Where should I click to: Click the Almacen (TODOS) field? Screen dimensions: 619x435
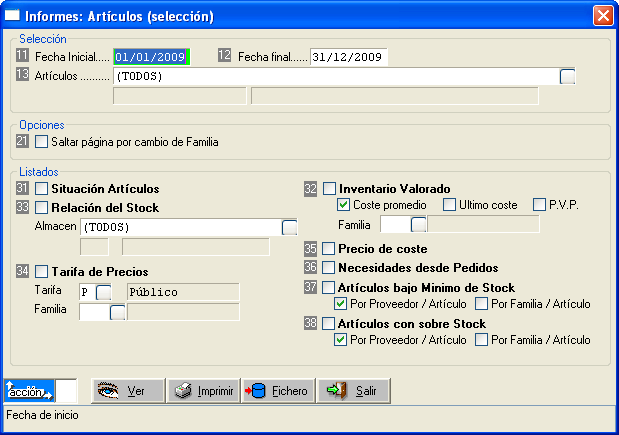click(x=181, y=227)
